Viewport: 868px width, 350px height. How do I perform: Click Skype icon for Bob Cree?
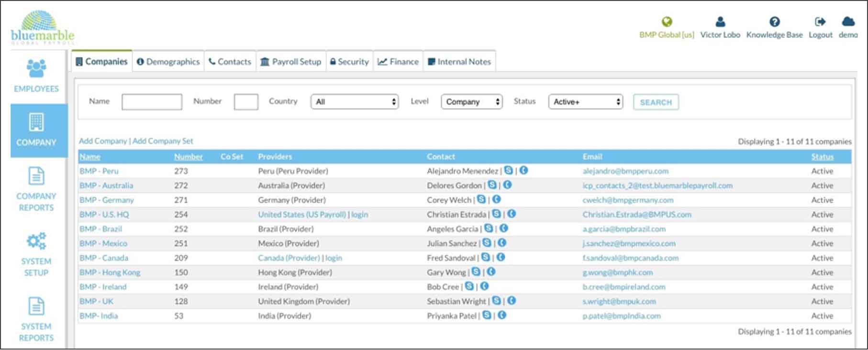coord(469,286)
